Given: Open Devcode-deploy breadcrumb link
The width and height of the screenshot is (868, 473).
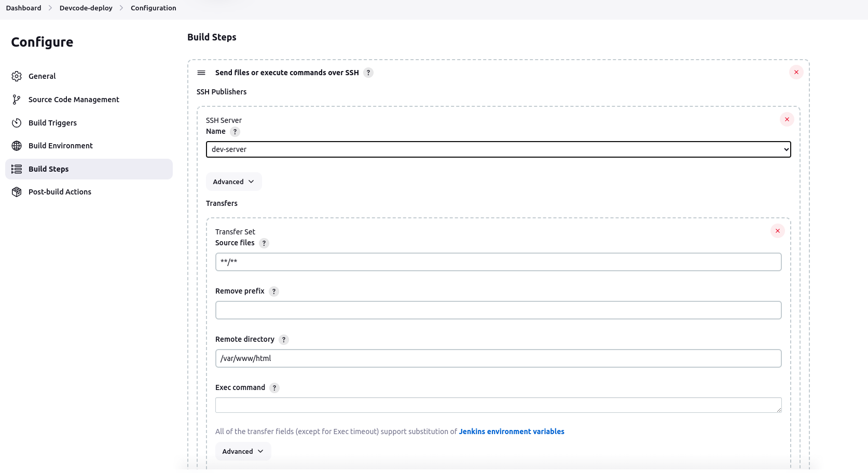Looking at the screenshot, I should click(86, 8).
